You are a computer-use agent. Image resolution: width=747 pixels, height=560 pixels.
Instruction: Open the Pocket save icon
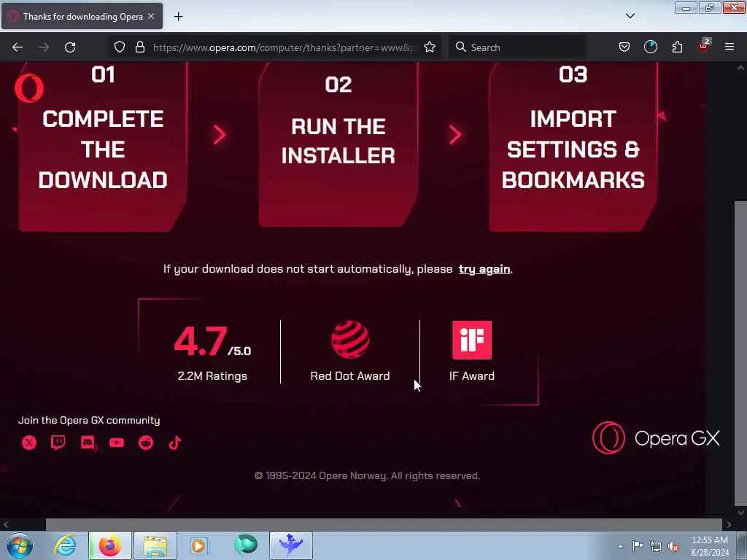(x=624, y=47)
